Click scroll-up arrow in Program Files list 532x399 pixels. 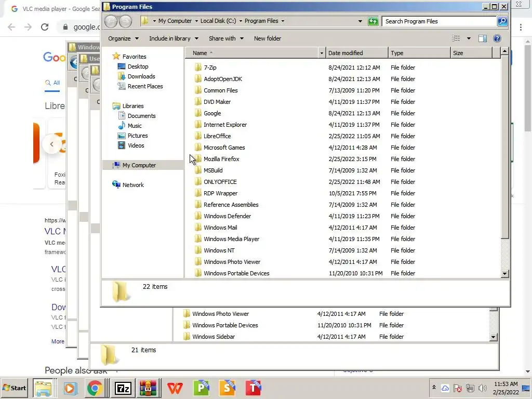click(504, 51)
